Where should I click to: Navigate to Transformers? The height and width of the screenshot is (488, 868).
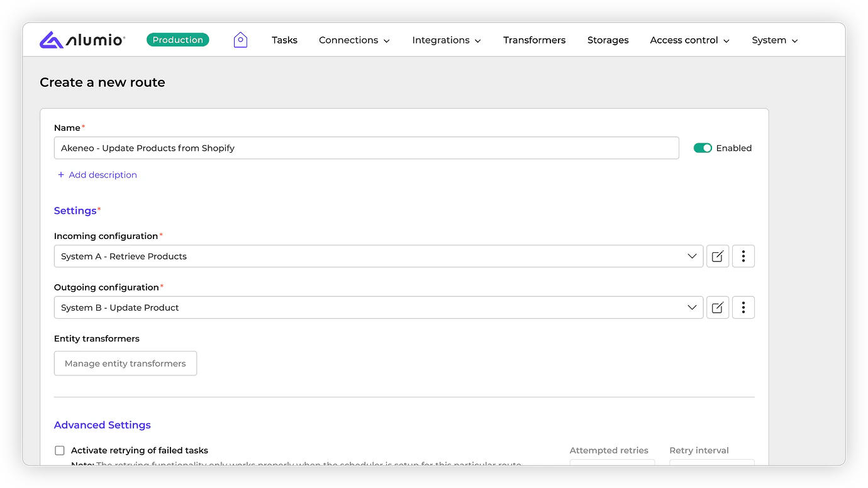pyautogui.click(x=534, y=40)
